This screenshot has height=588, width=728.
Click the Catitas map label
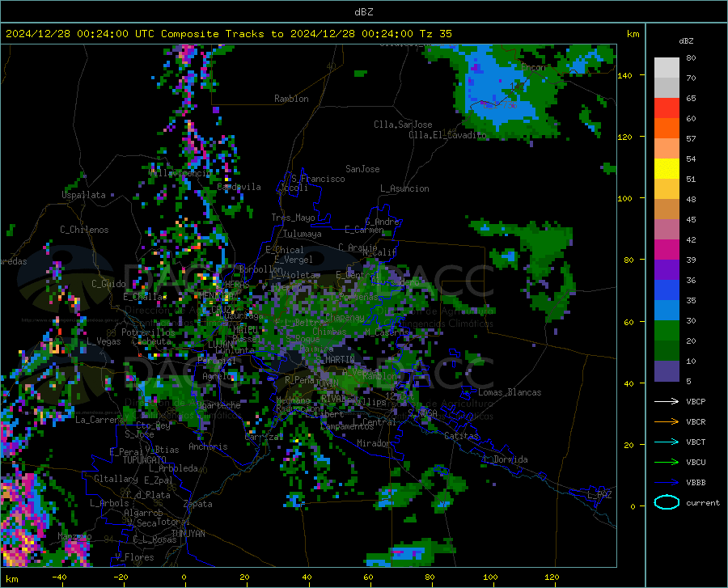click(x=461, y=436)
